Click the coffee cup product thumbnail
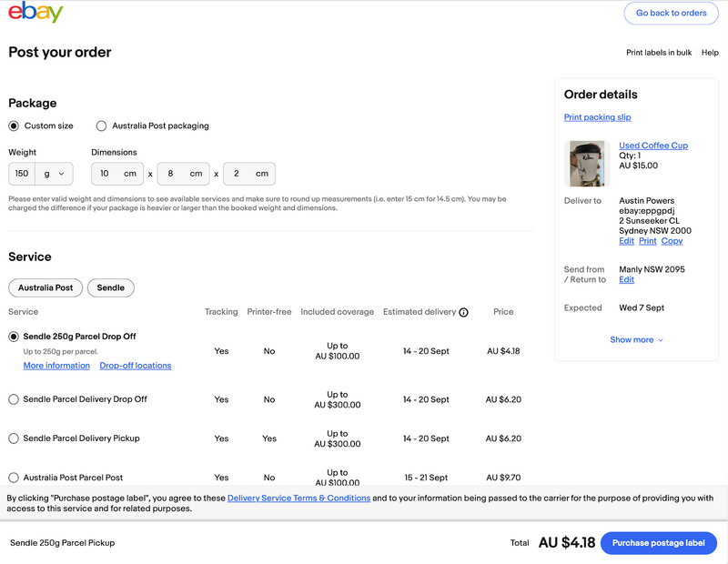728x564 pixels. (587, 164)
